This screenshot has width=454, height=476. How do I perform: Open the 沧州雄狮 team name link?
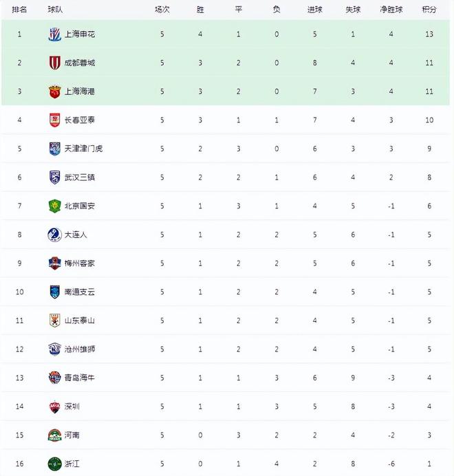[79, 349]
